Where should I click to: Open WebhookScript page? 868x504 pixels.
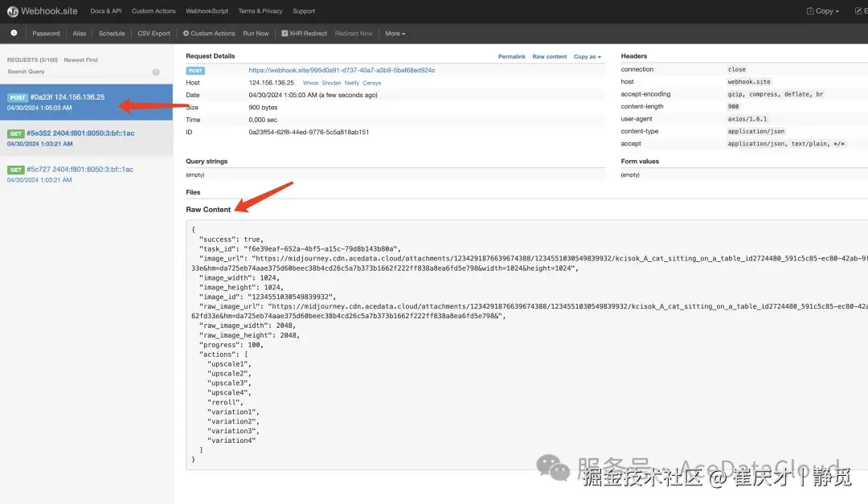click(207, 11)
